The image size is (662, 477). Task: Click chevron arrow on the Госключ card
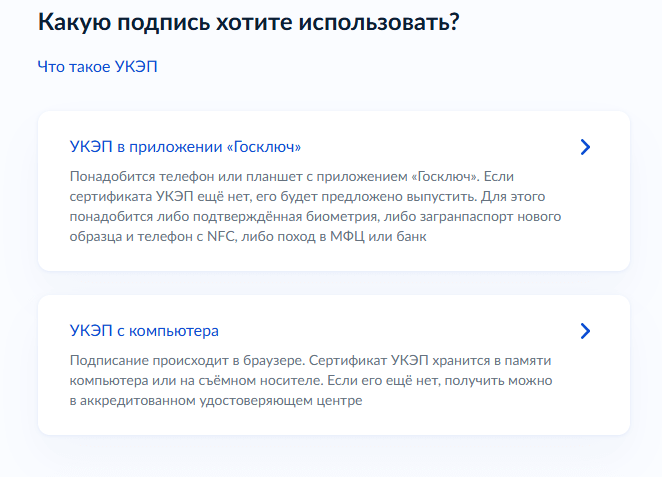point(585,147)
